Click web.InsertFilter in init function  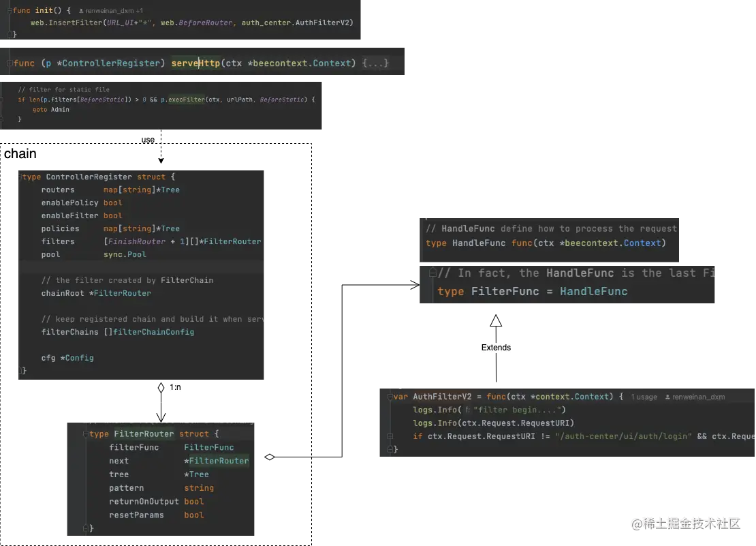pyautogui.click(x=67, y=22)
